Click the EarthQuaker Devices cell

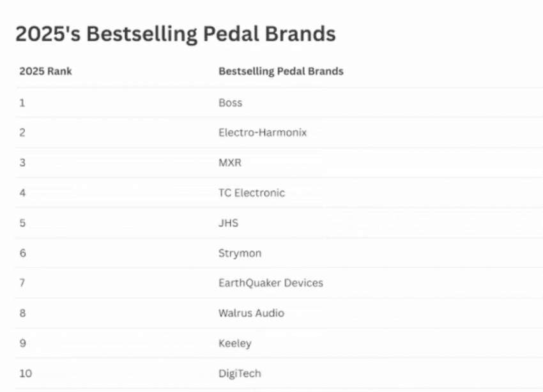(x=270, y=283)
